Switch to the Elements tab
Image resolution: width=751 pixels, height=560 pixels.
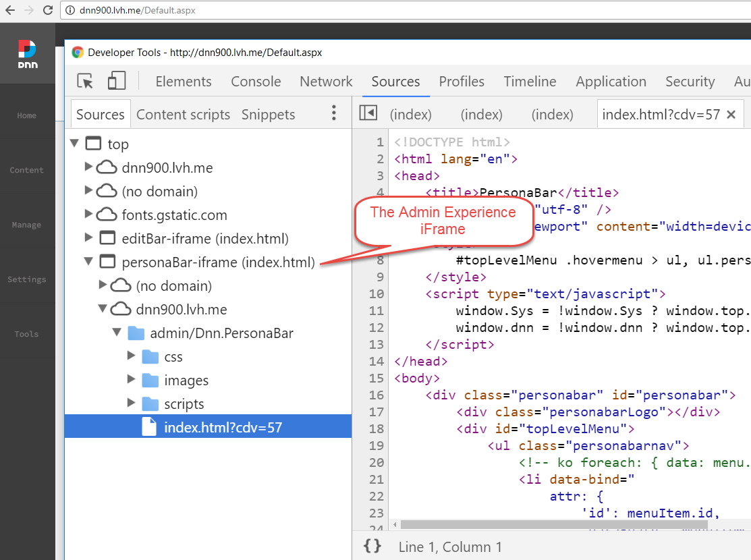184,82
